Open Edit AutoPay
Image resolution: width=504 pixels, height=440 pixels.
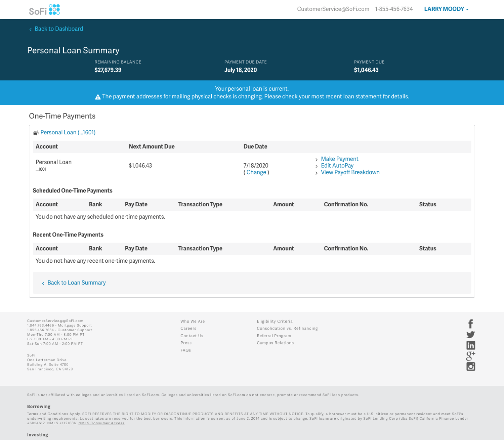pyautogui.click(x=337, y=165)
